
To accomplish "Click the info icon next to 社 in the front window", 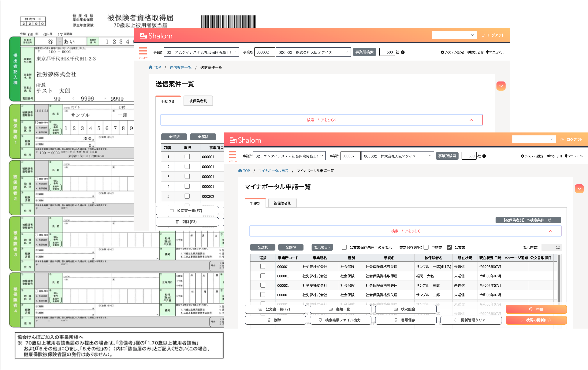I will (x=484, y=156).
